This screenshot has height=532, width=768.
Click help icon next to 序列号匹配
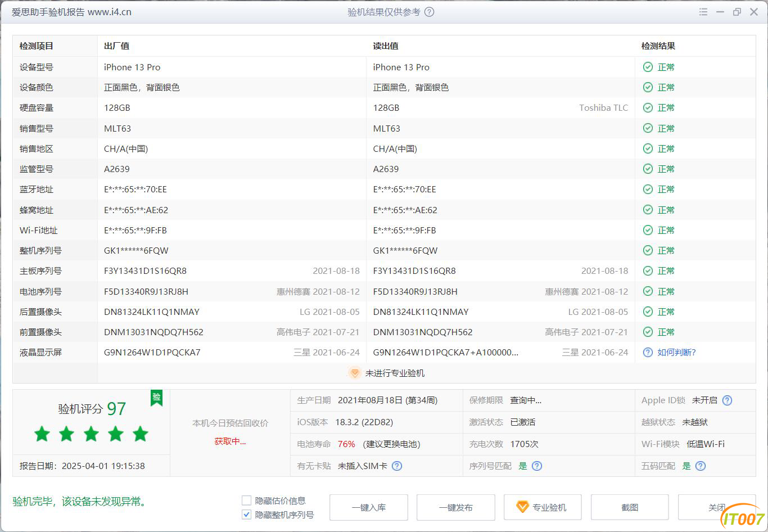537,466
